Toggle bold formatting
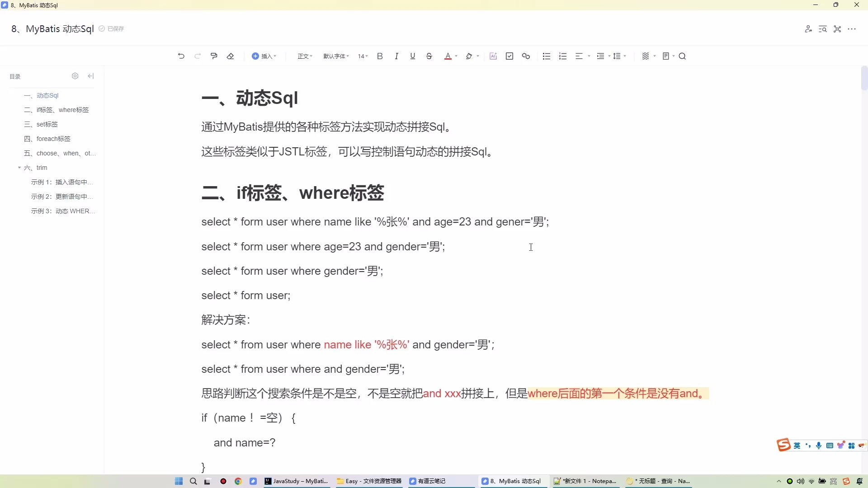 click(x=380, y=56)
